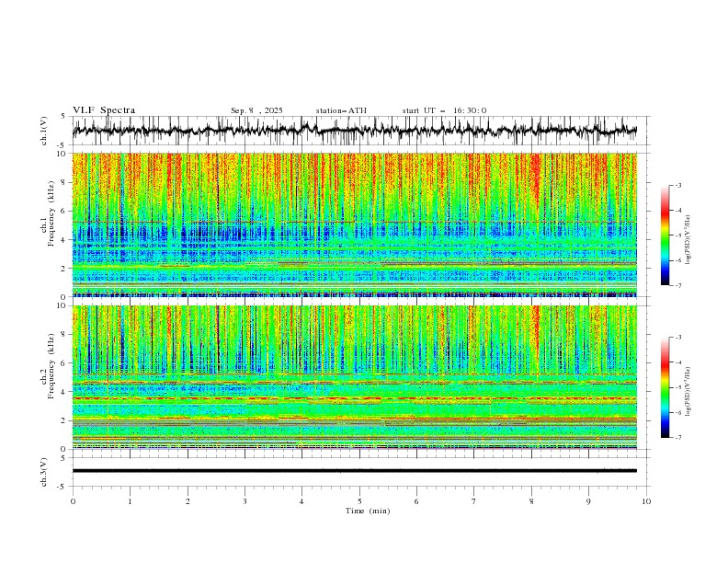Click the "-7" label on upper color bar

[x=678, y=285]
